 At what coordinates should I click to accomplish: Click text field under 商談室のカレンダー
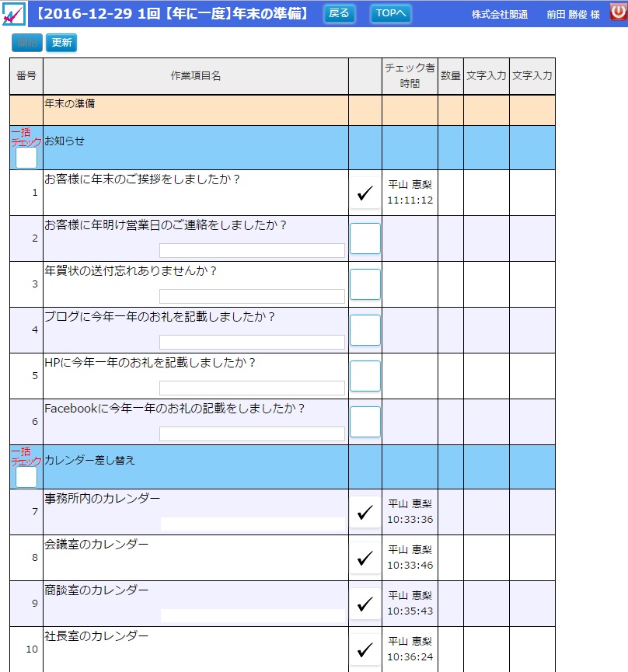pos(253,616)
